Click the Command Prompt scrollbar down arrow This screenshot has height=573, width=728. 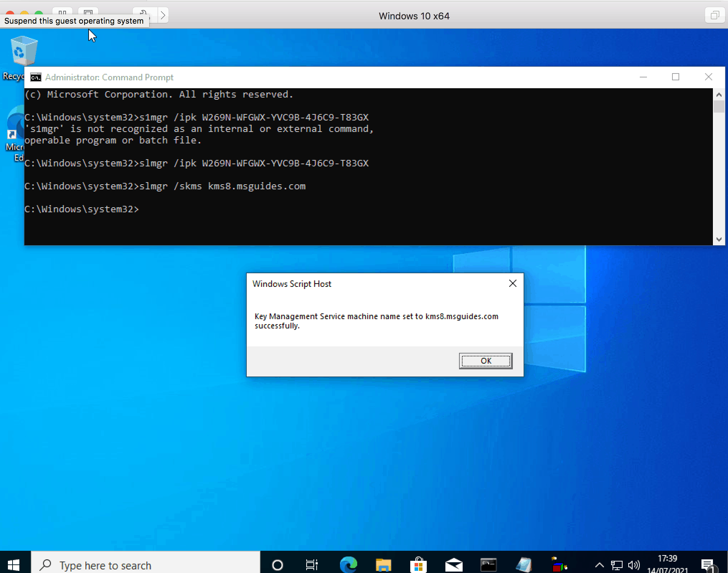pos(719,239)
